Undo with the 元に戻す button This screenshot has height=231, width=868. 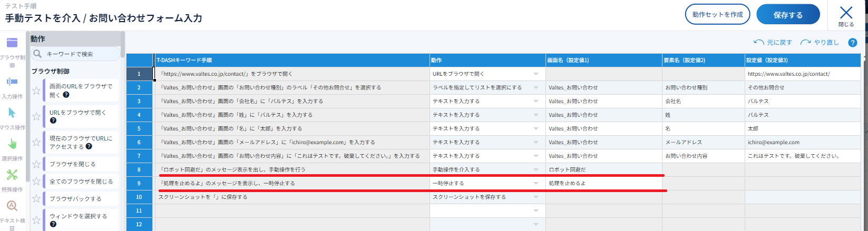(x=773, y=43)
